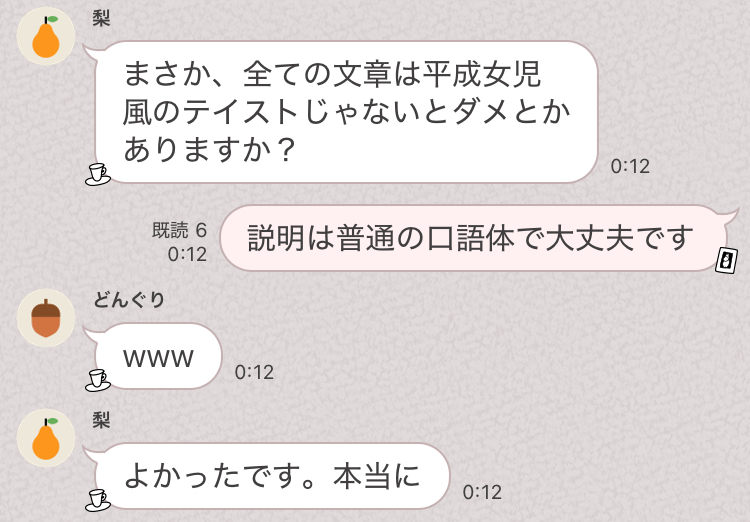Open the pear avatar beside the まさか message
This screenshot has height=522, width=750.
coord(46,36)
